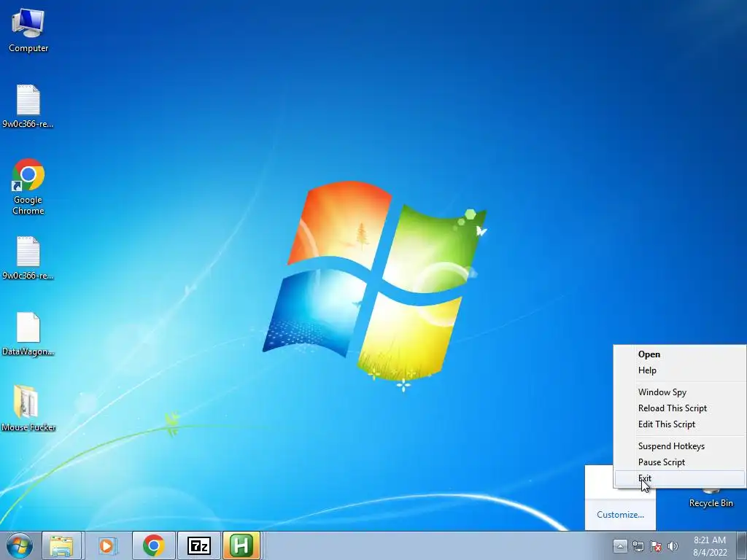Viewport: 747px width, 560px height.
Task: Open 7-Zip from the taskbar
Action: (199, 545)
